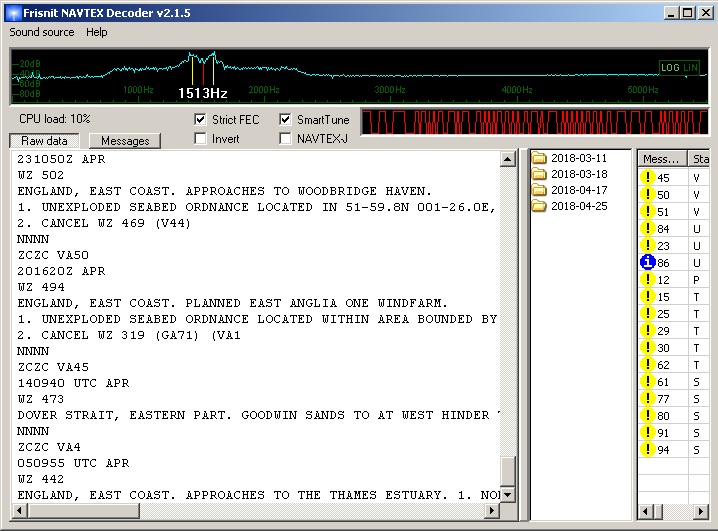
Task: Click message list scroll right arrow
Action: pyautogui.click(x=701, y=511)
